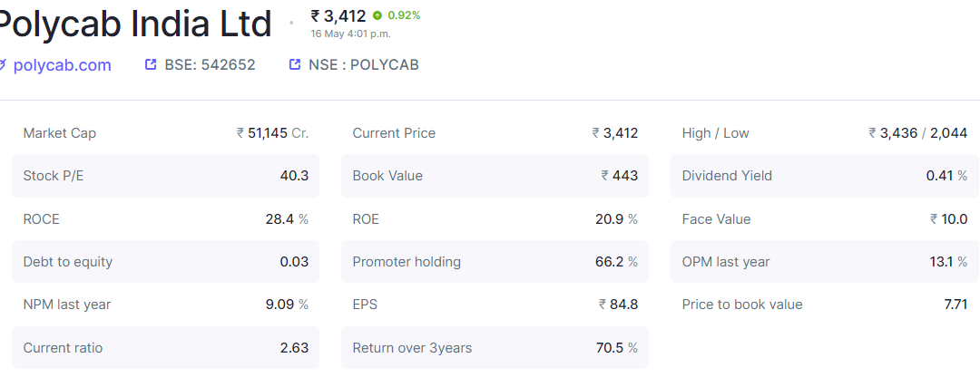Select the Debt to equity row

166,262
